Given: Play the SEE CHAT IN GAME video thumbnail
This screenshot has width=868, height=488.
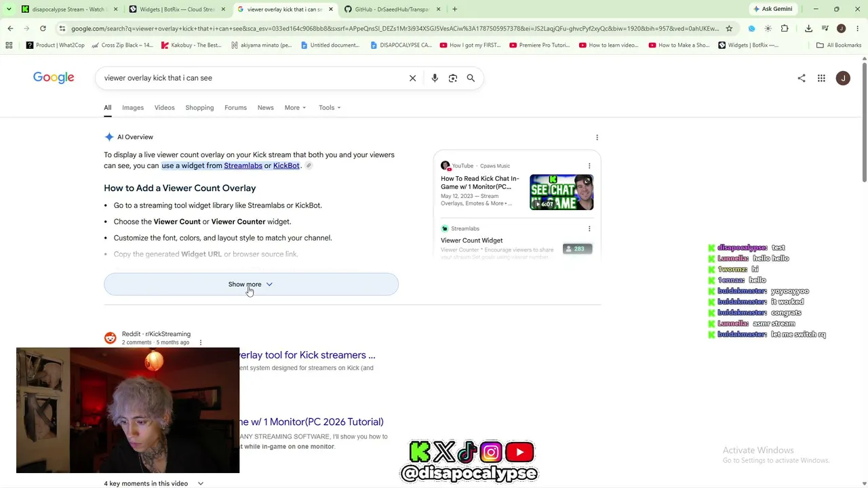Looking at the screenshot, I should 561,192.
